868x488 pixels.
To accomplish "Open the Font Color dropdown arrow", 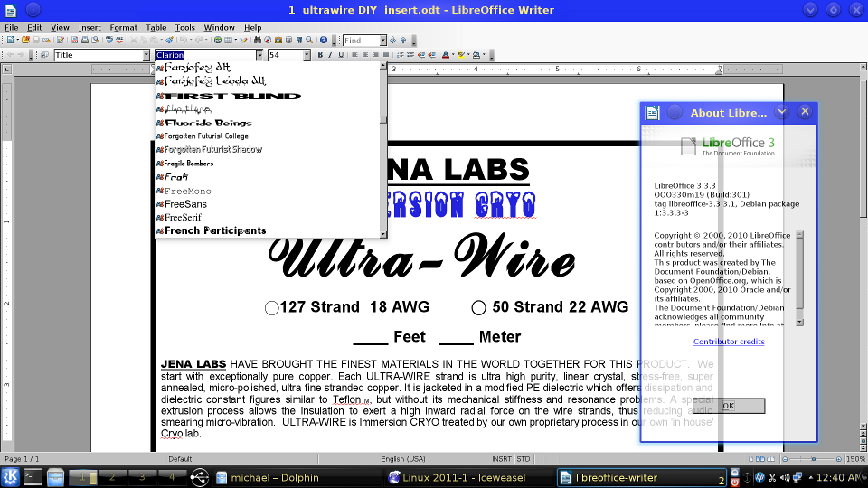I will click(x=453, y=55).
